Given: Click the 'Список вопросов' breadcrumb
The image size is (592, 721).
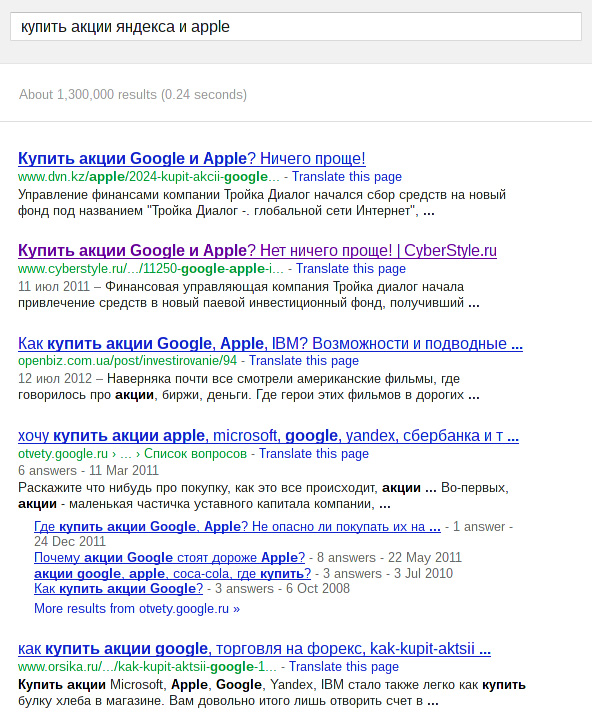Looking at the screenshot, I should click(x=195, y=453).
